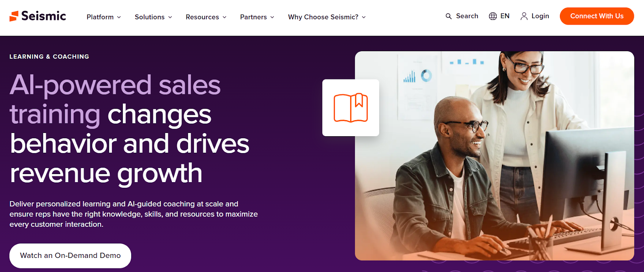Image resolution: width=644 pixels, height=272 pixels.
Task: Click the user profile Login icon
Action: coord(524,16)
